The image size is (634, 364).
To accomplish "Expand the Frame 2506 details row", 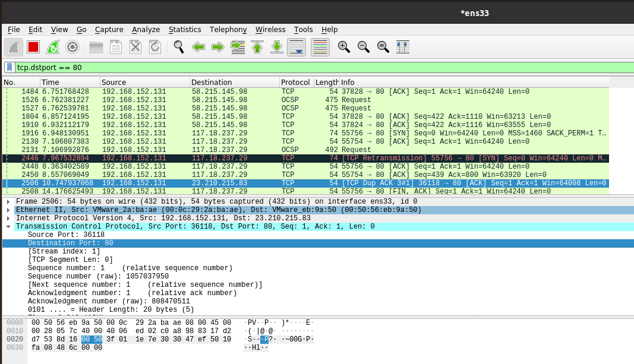I will tap(8, 202).
